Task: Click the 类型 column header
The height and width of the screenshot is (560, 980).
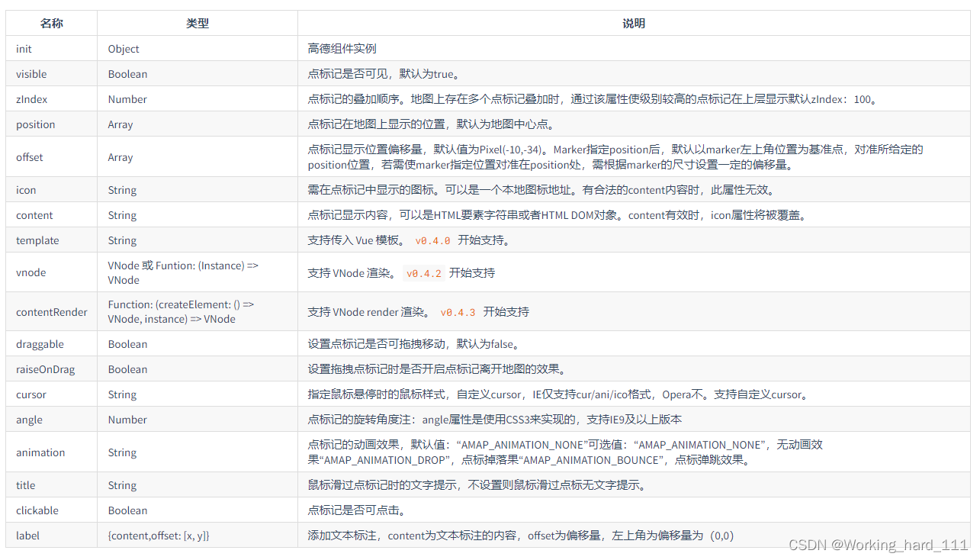Action: point(197,23)
